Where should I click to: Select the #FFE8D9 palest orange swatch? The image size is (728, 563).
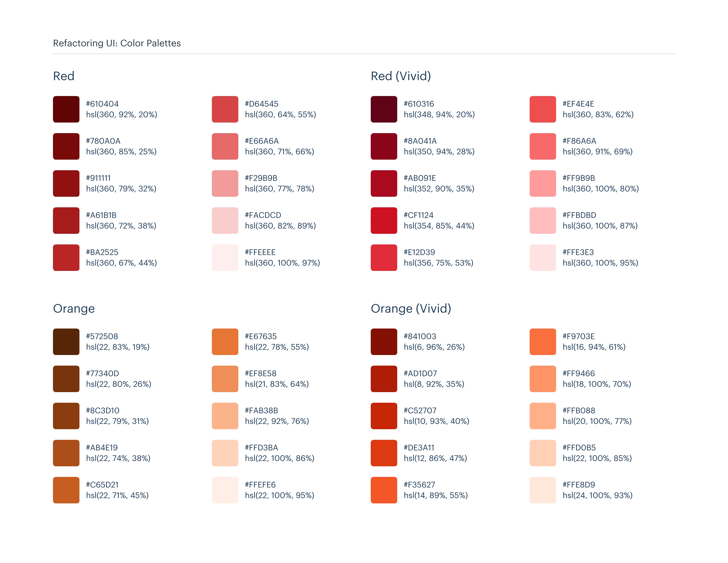coord(543,490)
